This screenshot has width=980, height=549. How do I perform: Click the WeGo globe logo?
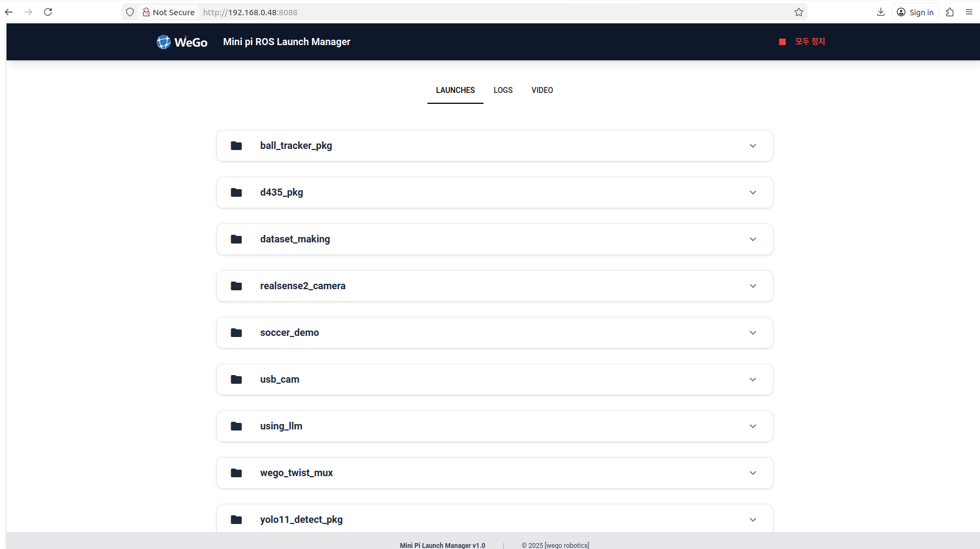point(164,42)
